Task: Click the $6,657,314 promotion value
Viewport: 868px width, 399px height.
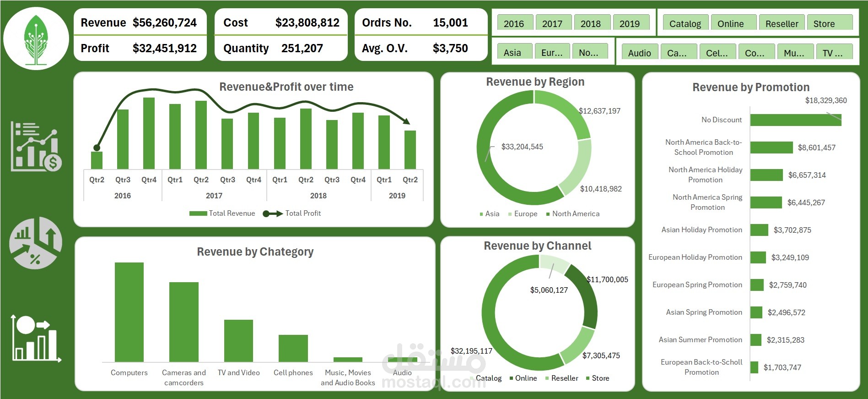Action: point(807,175)
